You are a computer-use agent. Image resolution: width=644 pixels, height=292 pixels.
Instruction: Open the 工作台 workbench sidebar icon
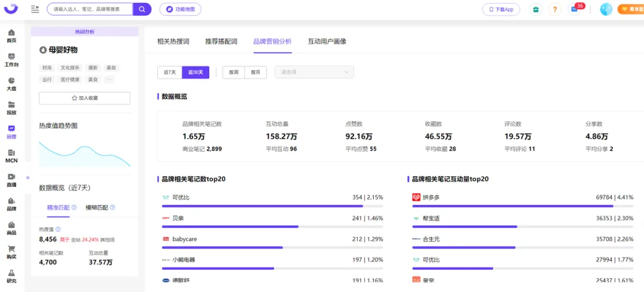click(11, 60)
